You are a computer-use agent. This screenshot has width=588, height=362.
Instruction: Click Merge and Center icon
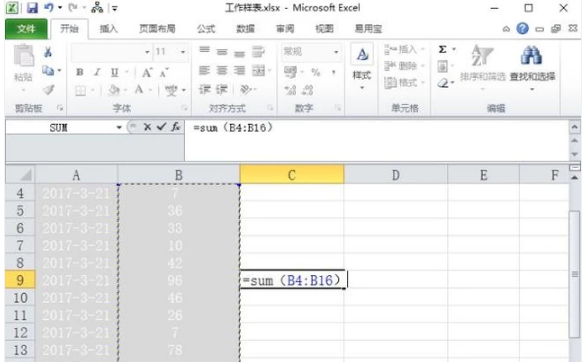pyautogui.click(x=258, y=71)
